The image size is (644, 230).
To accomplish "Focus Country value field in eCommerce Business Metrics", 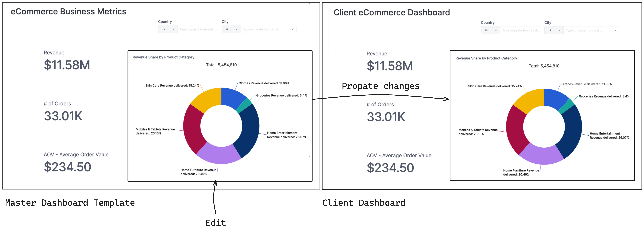I will [x=200, y=29].
